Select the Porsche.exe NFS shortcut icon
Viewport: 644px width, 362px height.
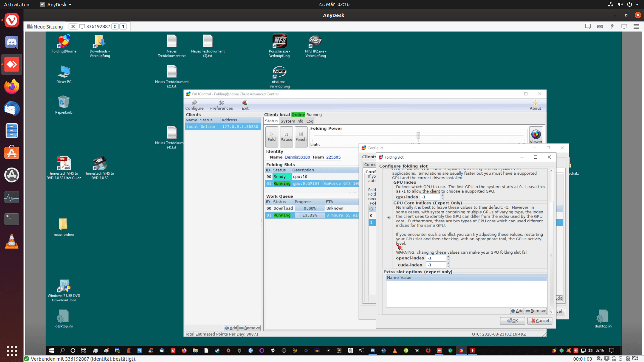pyautogui.click(x=279, y=46)
